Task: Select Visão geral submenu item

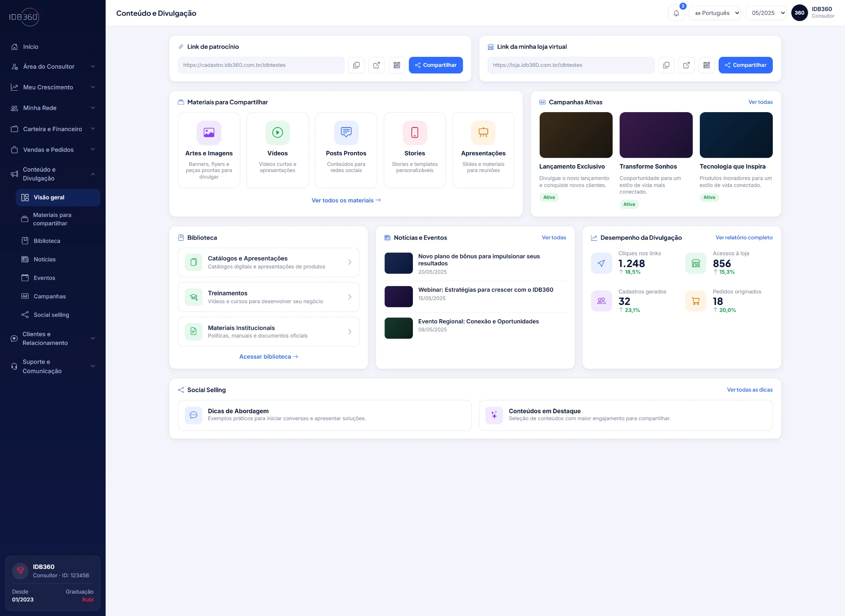Action: [x=58, y=197]
